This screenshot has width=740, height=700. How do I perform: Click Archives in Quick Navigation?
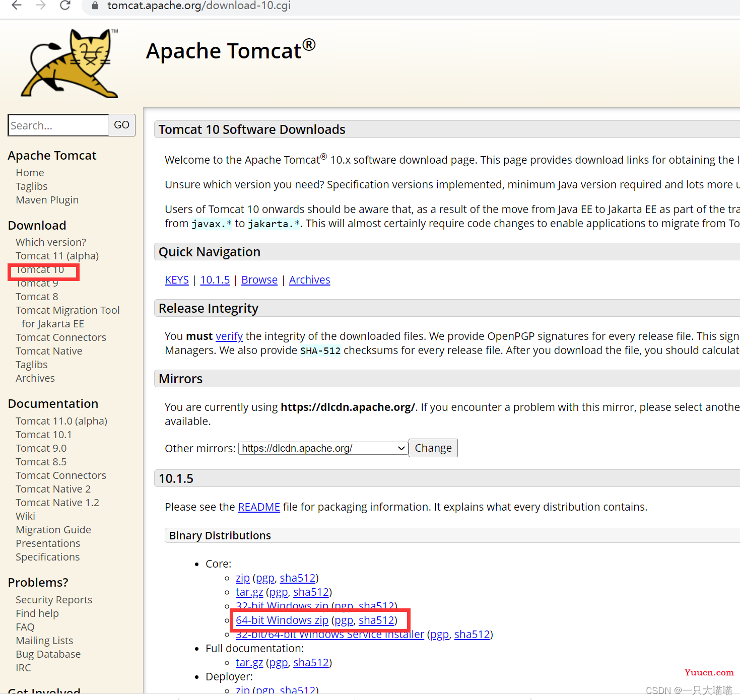click(310, 280)
